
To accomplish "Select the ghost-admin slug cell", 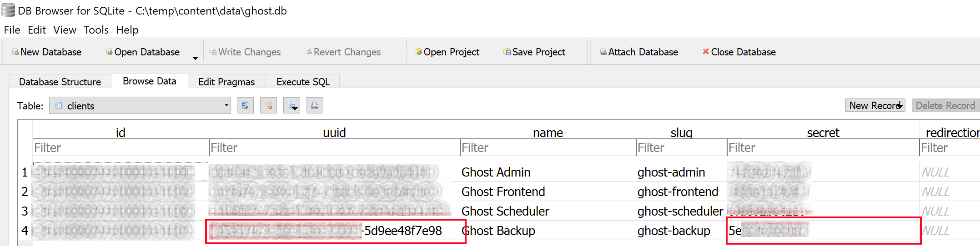I will click(x=681, y=172).
